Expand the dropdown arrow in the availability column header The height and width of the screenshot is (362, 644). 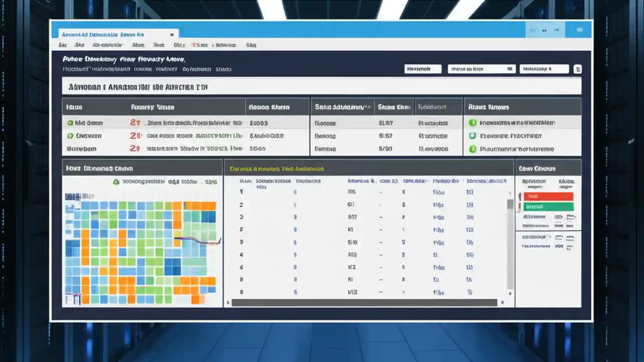(x=452, y=107)
